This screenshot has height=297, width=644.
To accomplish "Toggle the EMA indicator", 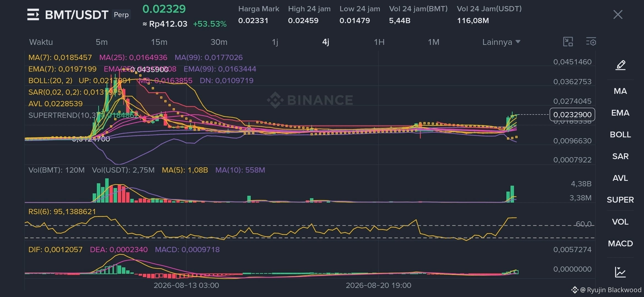I will click(620, 113).
